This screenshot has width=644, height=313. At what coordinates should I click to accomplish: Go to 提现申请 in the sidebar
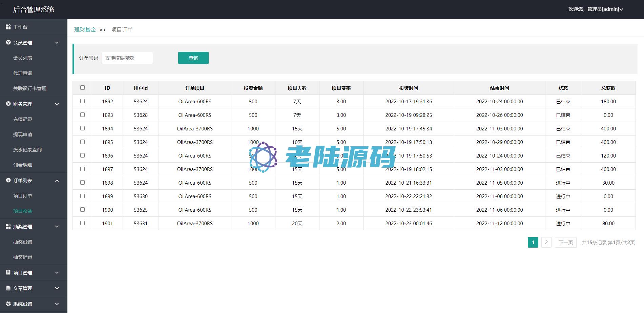pos(23,134)
